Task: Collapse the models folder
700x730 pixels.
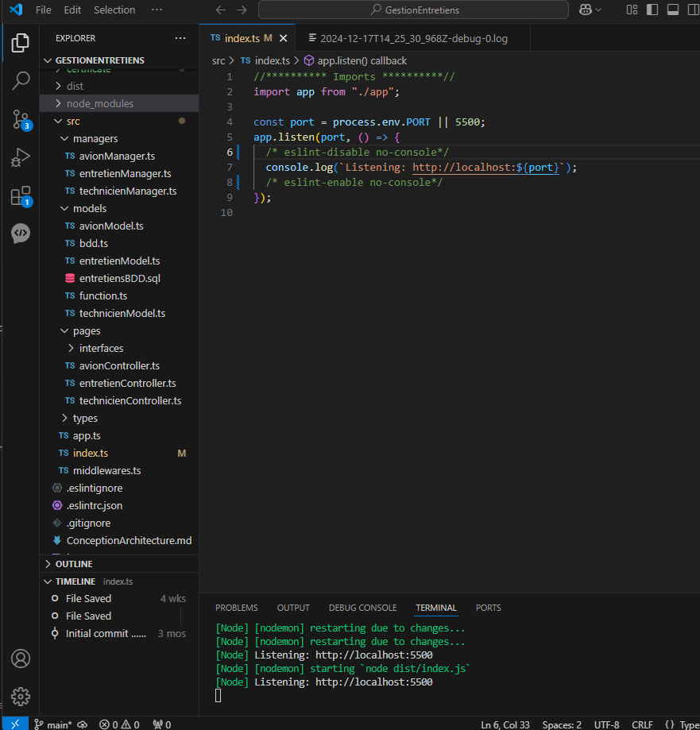Action: click(119, 209)
